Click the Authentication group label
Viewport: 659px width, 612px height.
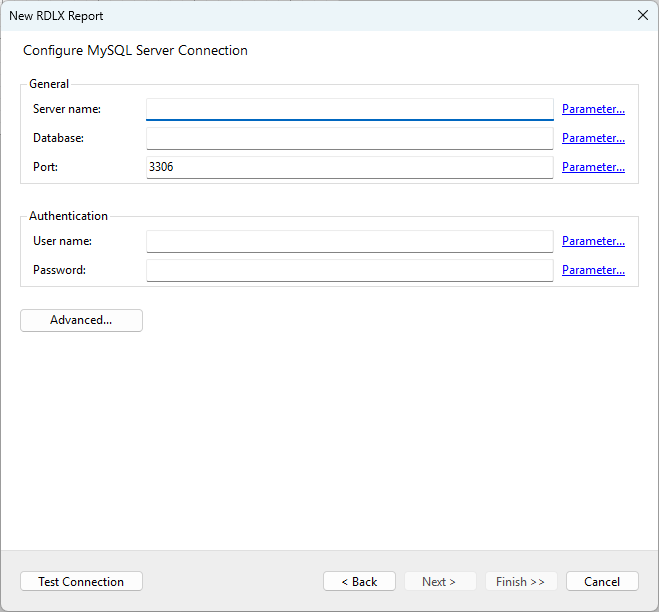click(68, 216)
